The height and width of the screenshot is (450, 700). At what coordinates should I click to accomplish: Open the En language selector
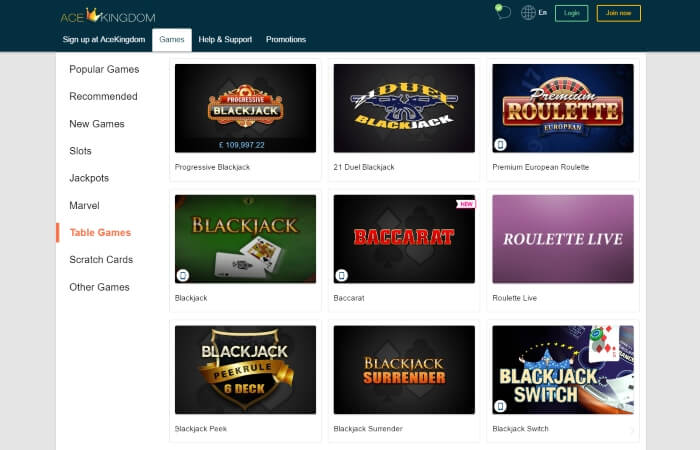pyautogui.click(x=542, y=12)
